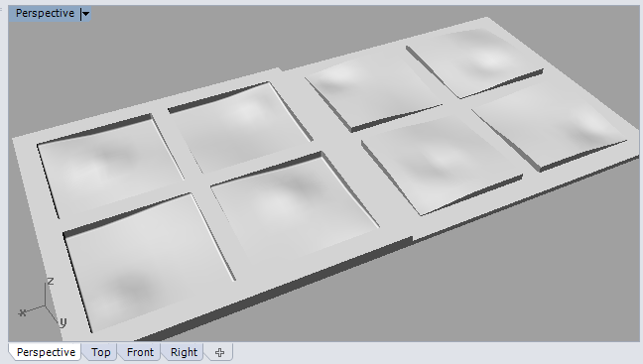Select the recessed tile nearest the center divider
Screen dimensions: 643x364
pyautogui.click(x=293, y=201)
